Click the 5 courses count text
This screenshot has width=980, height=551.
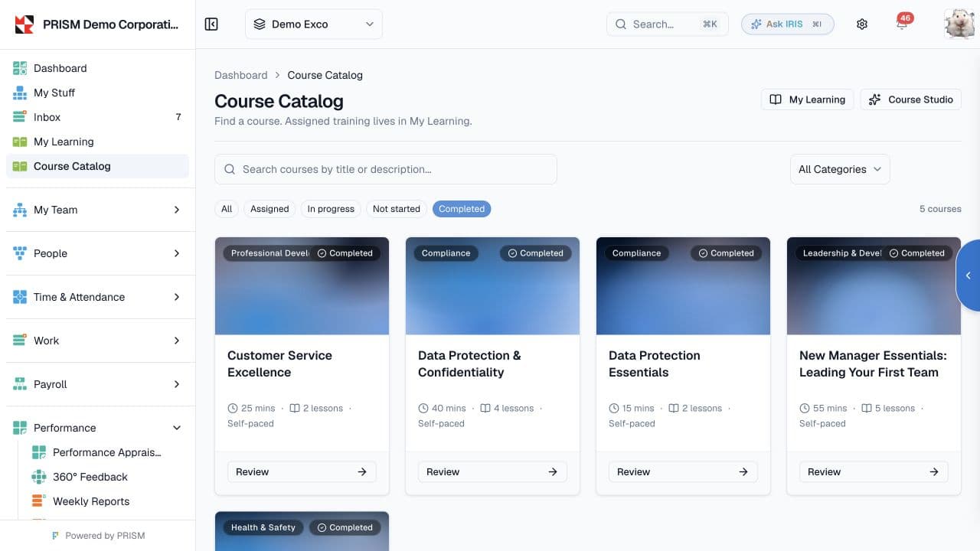pyautogui.click(x=940, y=209)
